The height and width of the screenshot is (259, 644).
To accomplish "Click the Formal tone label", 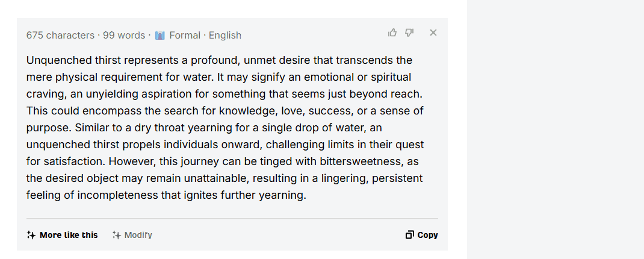I will (x=185, y=36).
